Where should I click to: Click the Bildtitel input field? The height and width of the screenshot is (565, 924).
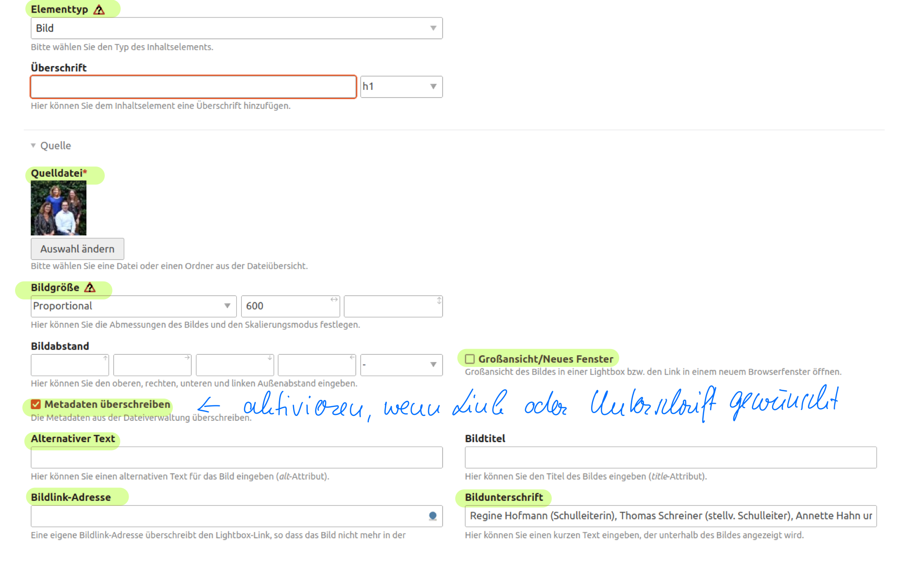(670, 458)
